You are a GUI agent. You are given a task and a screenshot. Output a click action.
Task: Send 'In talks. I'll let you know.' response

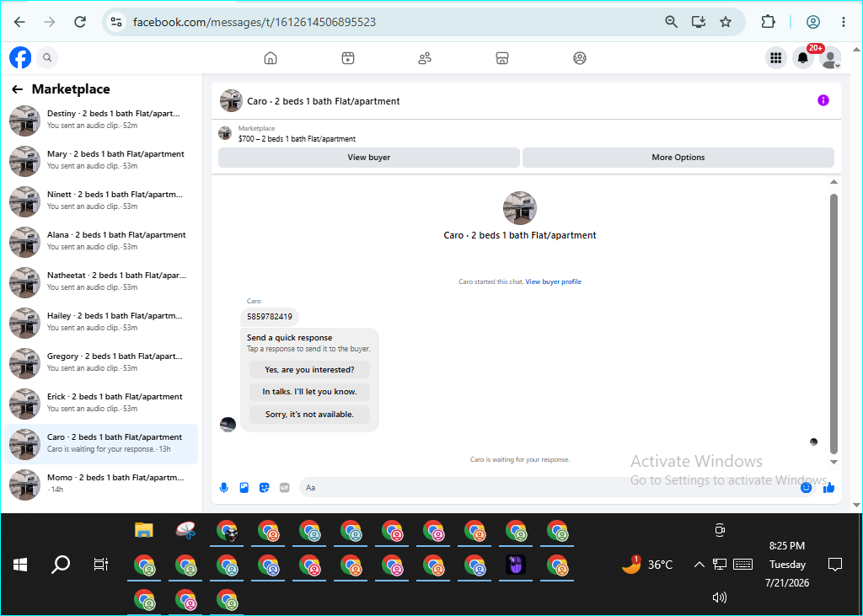309,392
